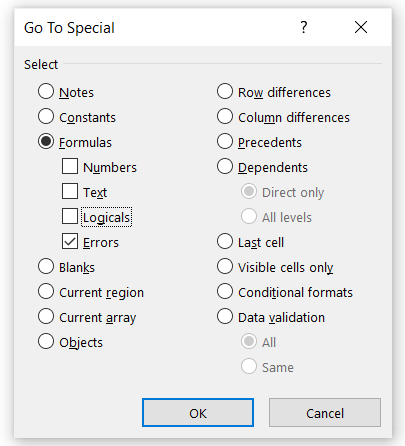This screenshot has width=405, height=446.
Task: Check the Logicals checkbox
Action: pos(70,216)
